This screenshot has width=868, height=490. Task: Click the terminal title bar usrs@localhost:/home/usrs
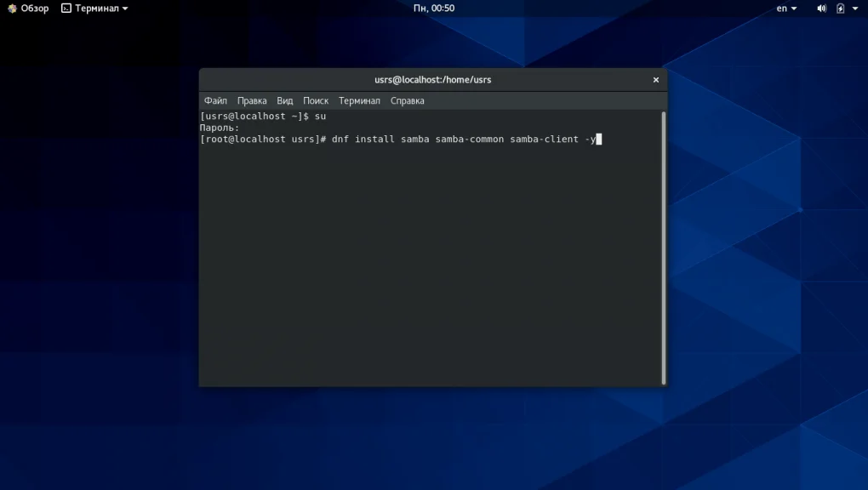[x=432, y=80]
